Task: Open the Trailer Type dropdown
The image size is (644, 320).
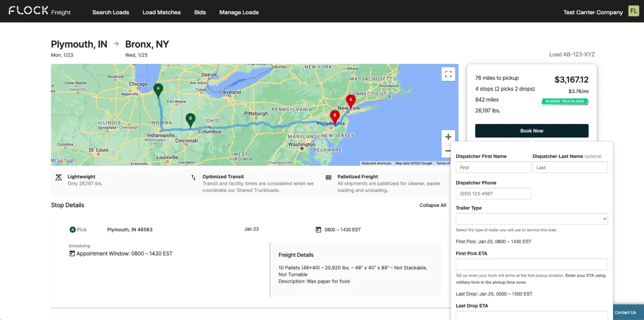Action: (x=532, y=219)
